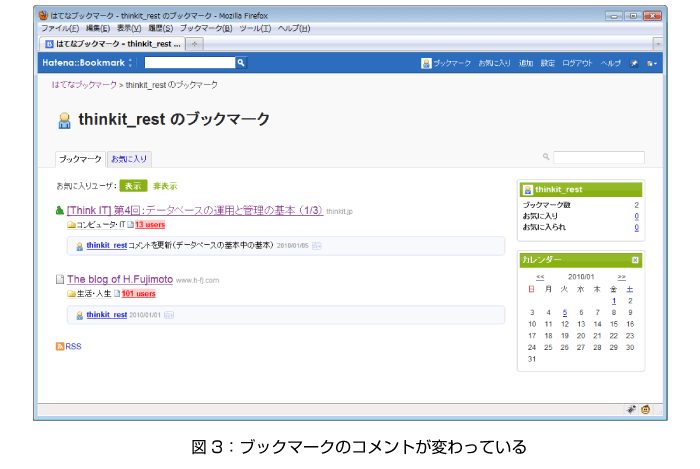Select the はてなブックマーク browser tab
This screenshot has height=469, width=700.
click(112, 44)
